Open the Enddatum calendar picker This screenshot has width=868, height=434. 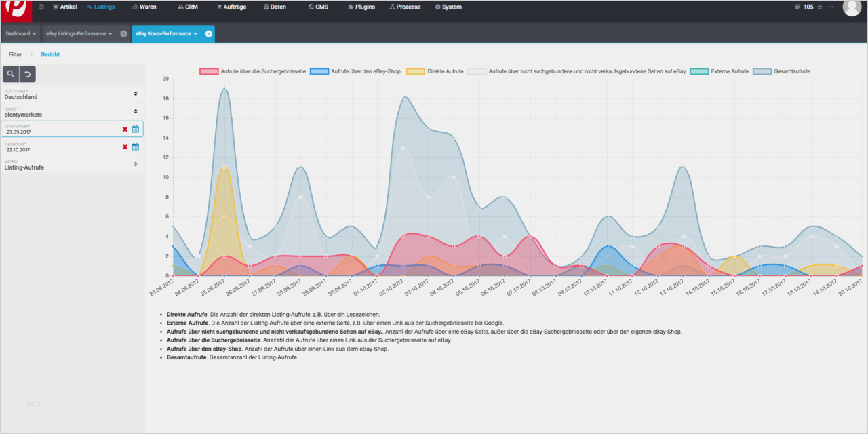click(136, 146)
